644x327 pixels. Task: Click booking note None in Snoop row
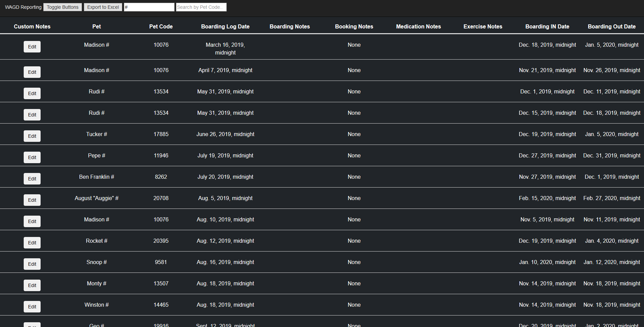354,262
